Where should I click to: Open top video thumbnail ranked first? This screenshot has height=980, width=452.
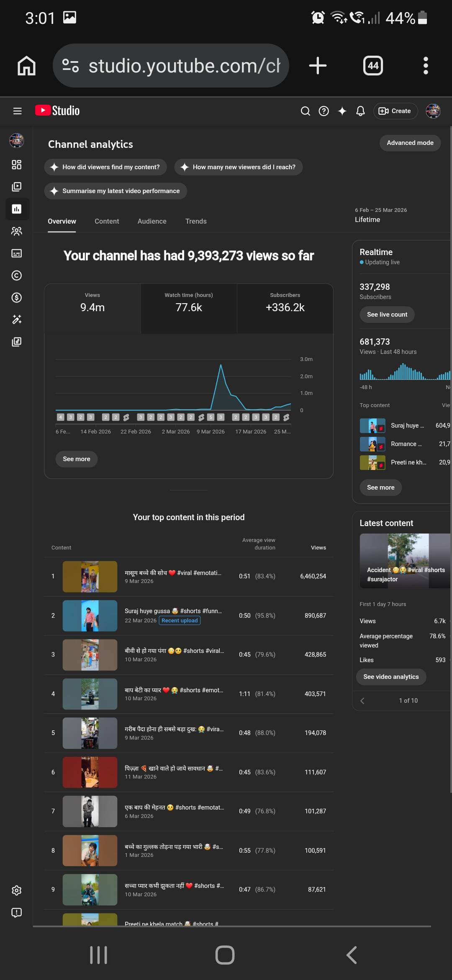click(90, 576)
